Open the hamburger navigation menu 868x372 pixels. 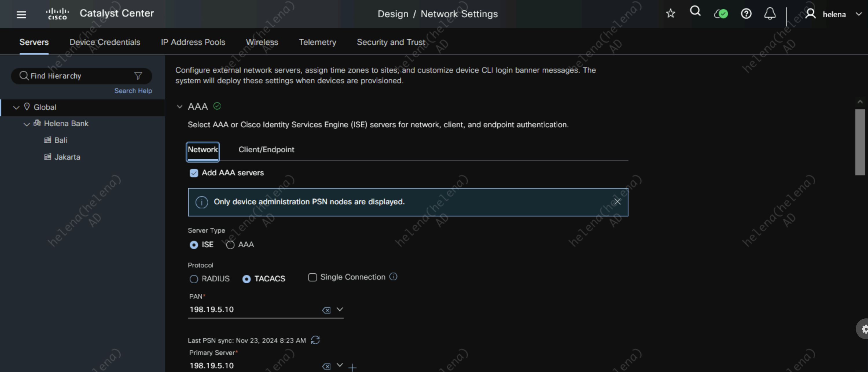click(21, 14)
